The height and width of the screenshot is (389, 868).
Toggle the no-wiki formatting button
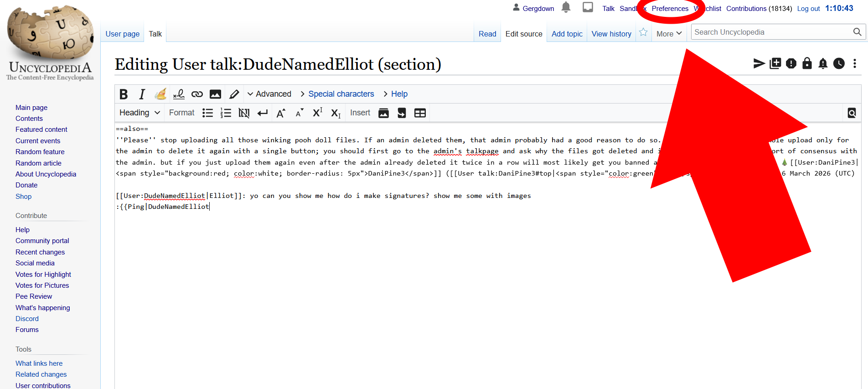[x=244, y=113]
